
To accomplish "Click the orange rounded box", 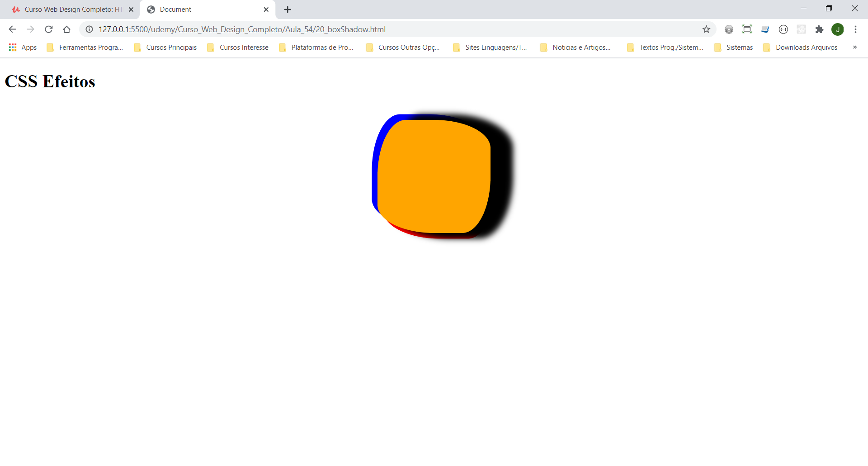I will click(434, 176).
